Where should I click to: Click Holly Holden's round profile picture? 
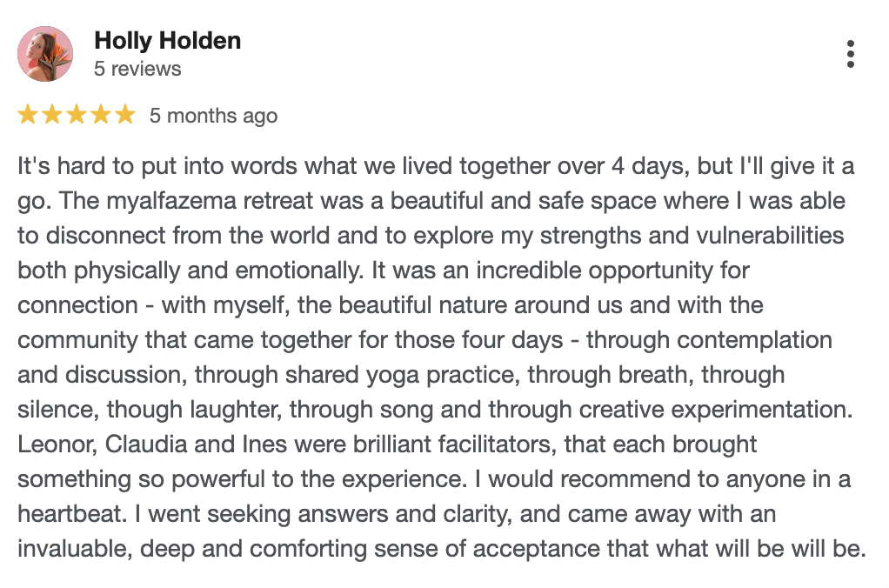[x=45, y=54]
